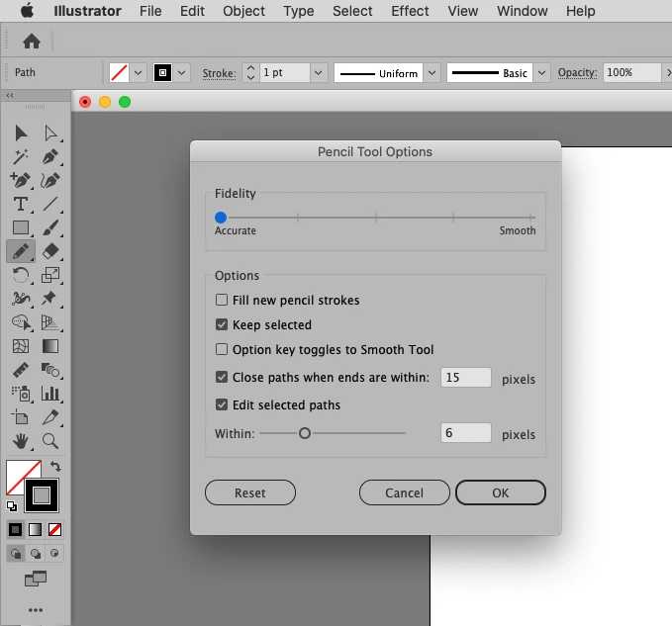The image size is (672, 626).
Task: Click the Opacity panel link
Action: pyautogui.click(x=577, y=73)
